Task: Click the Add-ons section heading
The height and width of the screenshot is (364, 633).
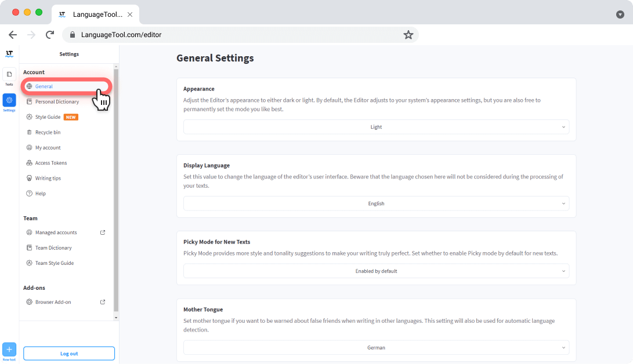Action: pos(34,288)
